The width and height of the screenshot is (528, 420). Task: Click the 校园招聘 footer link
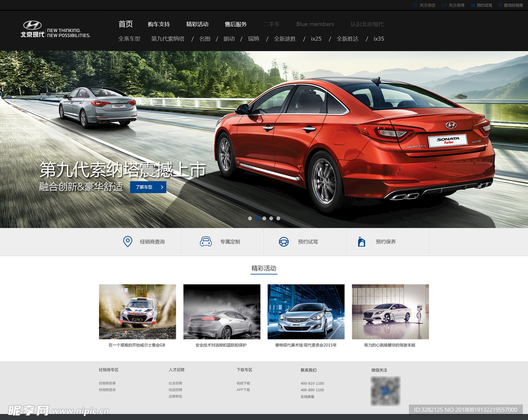tap(175, 390)
